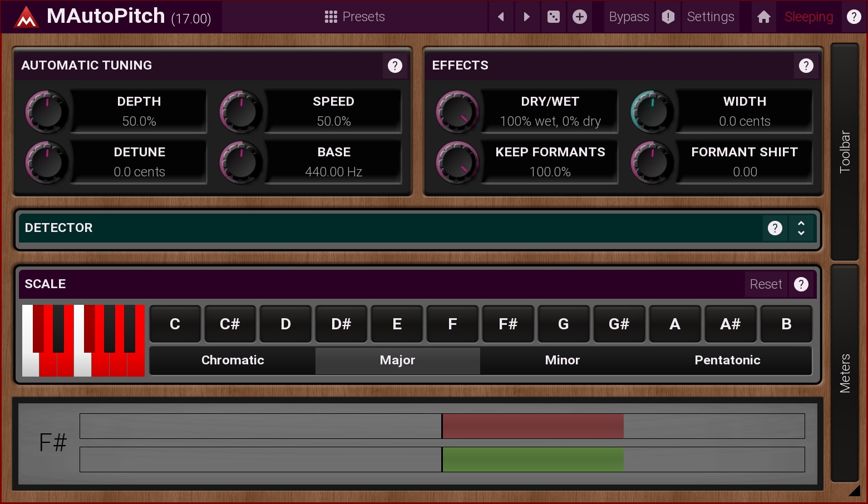Select the Pentatonic scale preset
Viewport: 868px width, 504px height.
[x=727, y=360]
